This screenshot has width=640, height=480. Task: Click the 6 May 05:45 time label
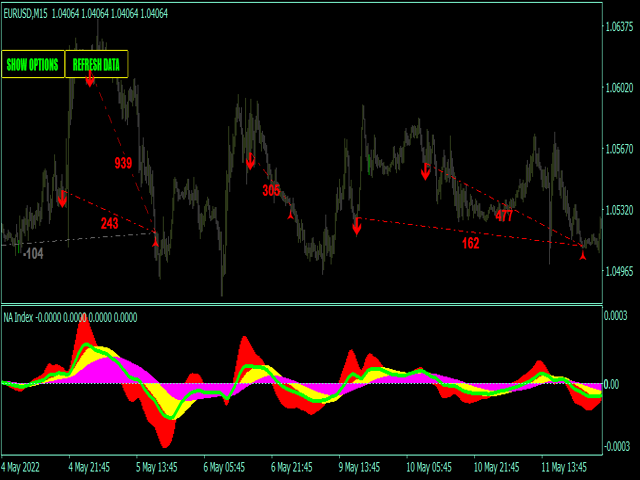224,467
